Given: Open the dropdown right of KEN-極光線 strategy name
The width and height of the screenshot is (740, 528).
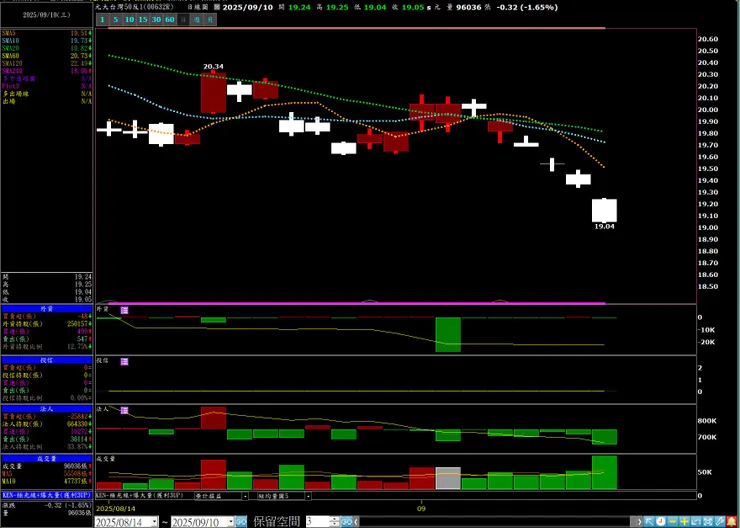Looking at the screenshot, I should [245, 496].
